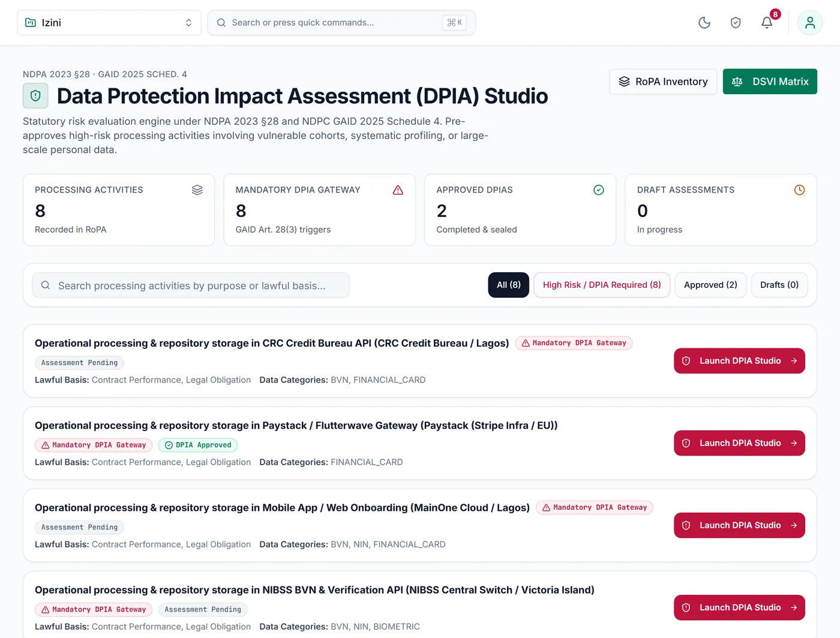Open NIBSS BVN & Verification API activity title
Viewport: 840px width, 638px height.
pos(314,589)
